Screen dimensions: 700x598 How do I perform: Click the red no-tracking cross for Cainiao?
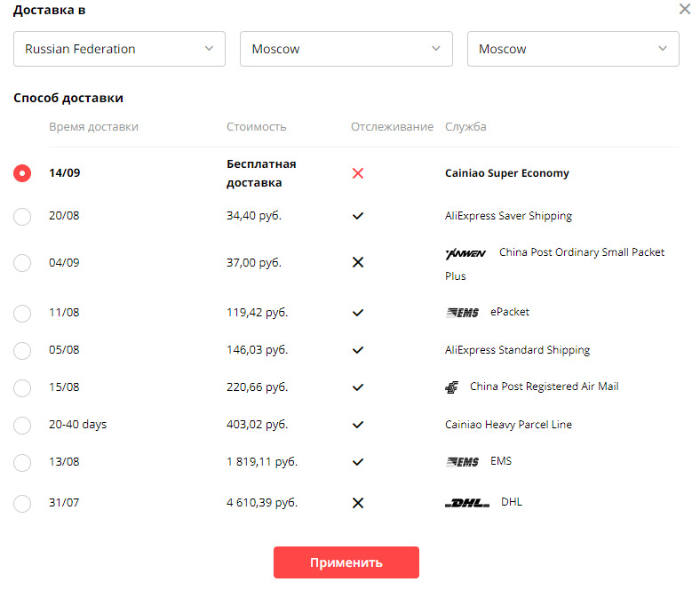tap(358, 173)
